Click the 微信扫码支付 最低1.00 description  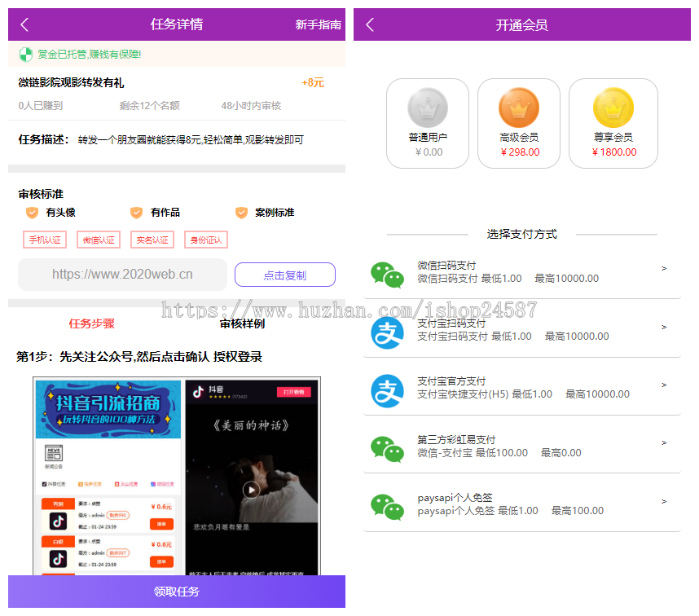pos(508,279)
